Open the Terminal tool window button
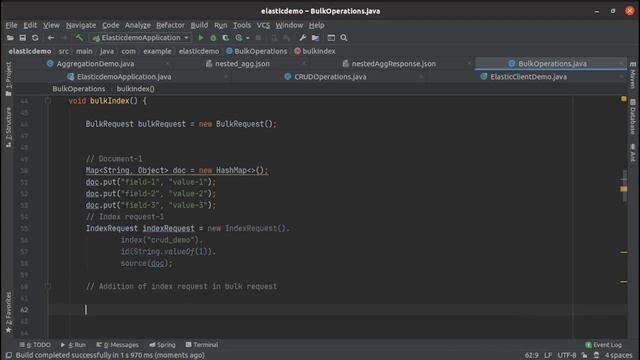 pos(202,345)
